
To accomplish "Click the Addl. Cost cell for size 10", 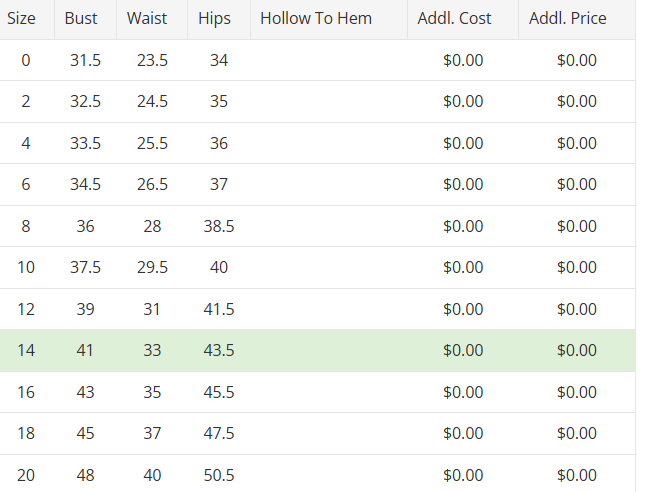I will [x=463, y=268].
